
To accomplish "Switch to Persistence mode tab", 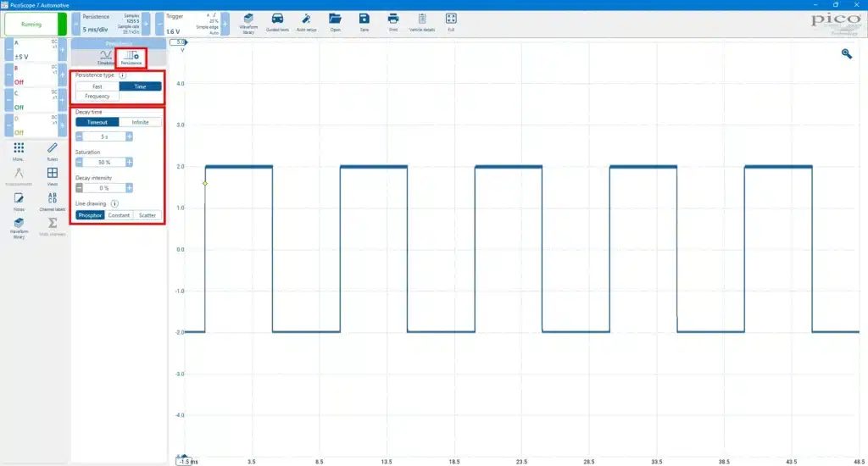I will tap(131, 58).
